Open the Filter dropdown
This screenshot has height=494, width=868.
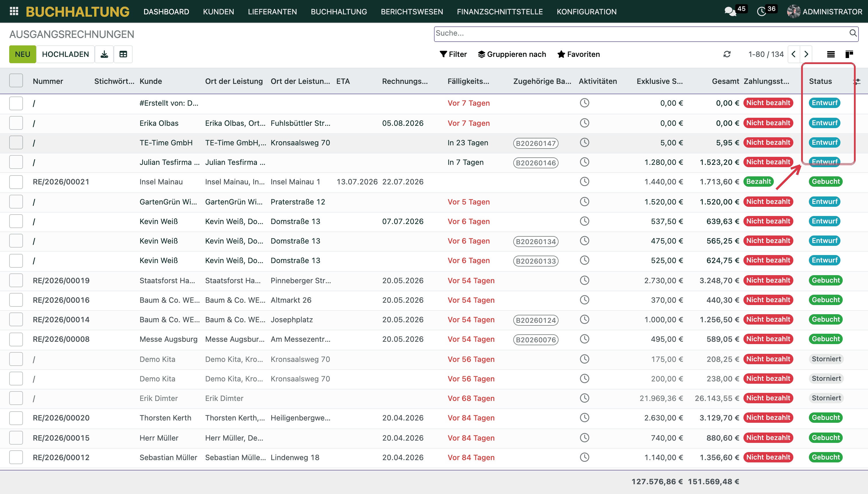[453, 54]
